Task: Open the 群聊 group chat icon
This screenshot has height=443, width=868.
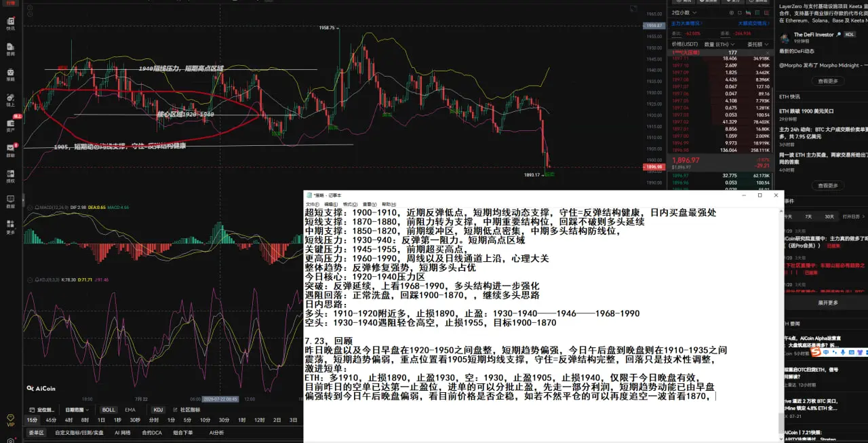Action: coord(10,151)
